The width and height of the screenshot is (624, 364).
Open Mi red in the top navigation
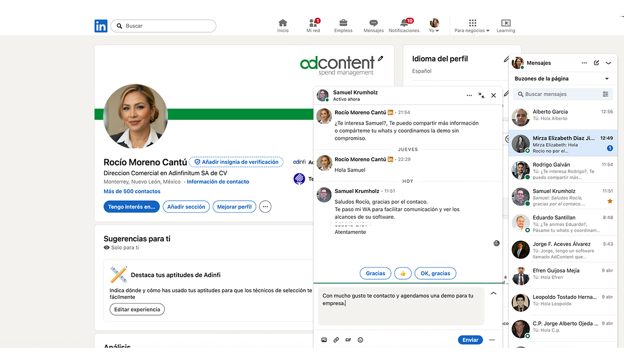click(313, 26)
